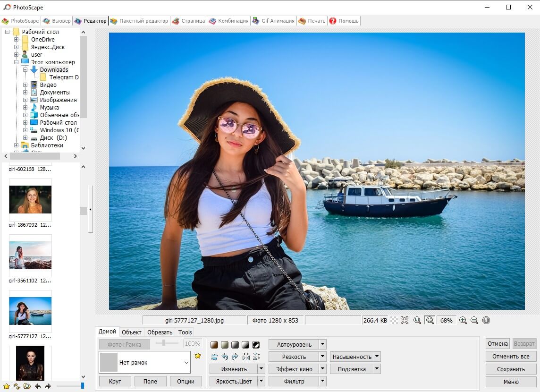Expand the Изменить resize options dropdown
The height and width of the screenshot is (392, 540).
tap(261, 369)
